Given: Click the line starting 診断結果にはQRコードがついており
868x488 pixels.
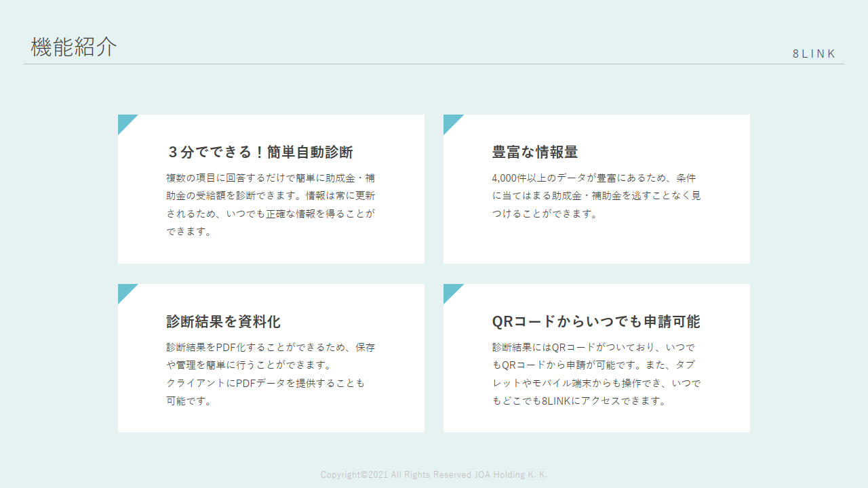Looking at the screenshot, I should (x=593, y=348).
